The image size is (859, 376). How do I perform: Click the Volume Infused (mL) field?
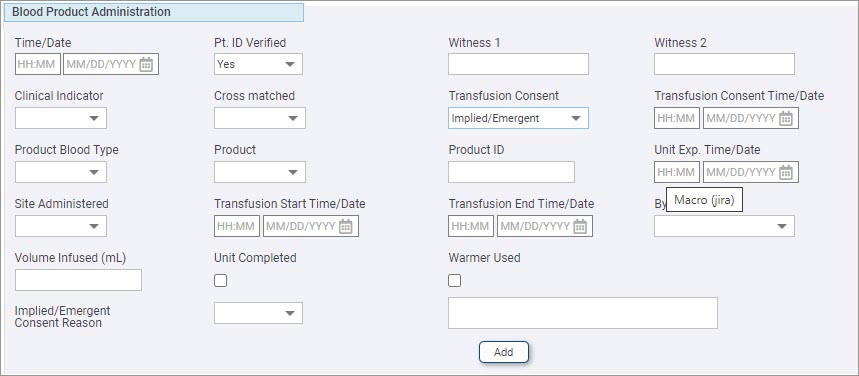tap(78, 280)
